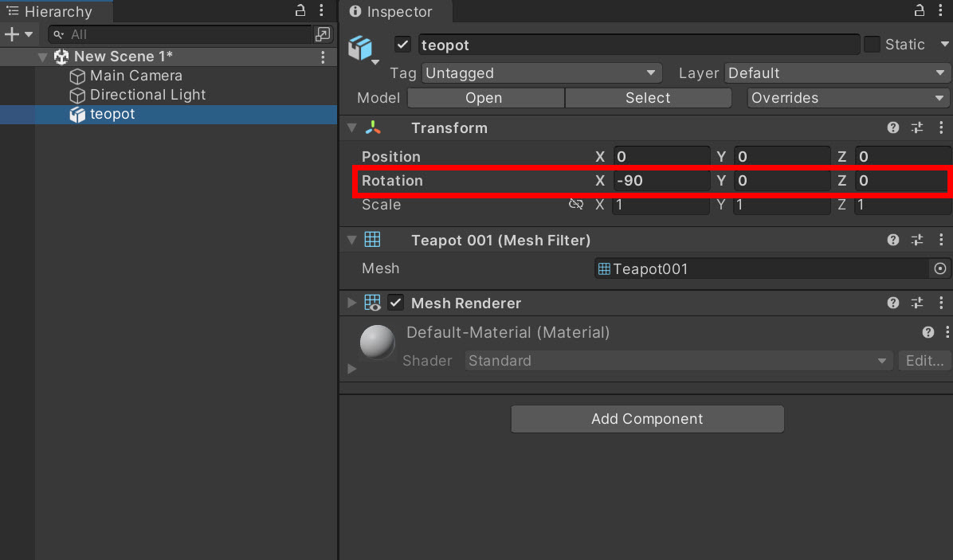This screenshot has width=953, height=560.
Task: Open New Scene 1 options kebab menu
Action: point(323,57)
